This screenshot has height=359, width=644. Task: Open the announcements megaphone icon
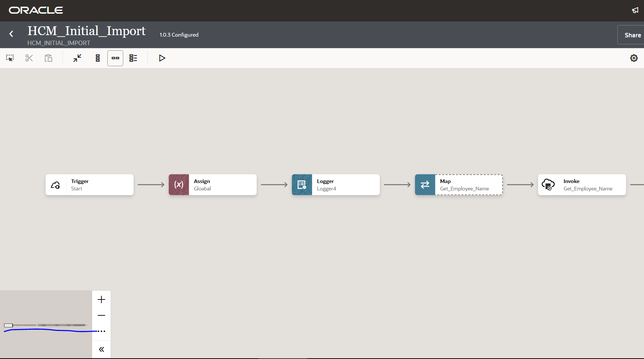(635, 10)
